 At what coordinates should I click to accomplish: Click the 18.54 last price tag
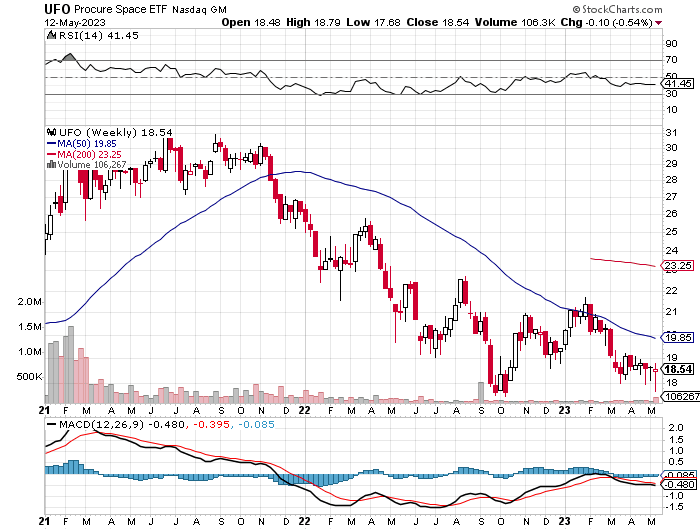[677, 369]
